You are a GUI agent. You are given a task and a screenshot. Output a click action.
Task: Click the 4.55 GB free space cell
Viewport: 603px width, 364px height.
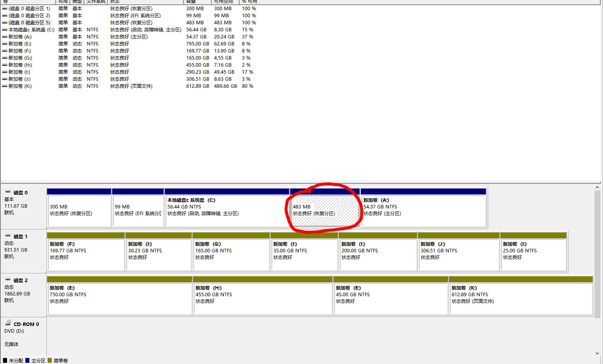pyautogui.click(x=223, y=58)
